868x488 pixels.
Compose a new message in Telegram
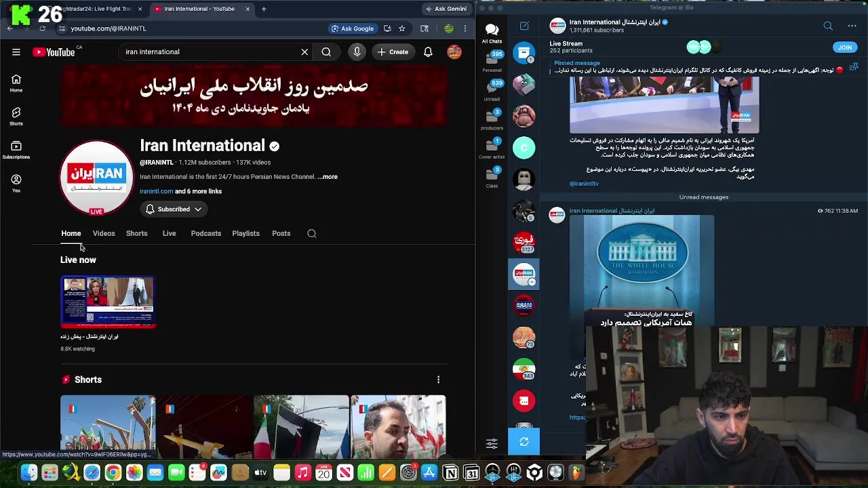tap(524, 26)
